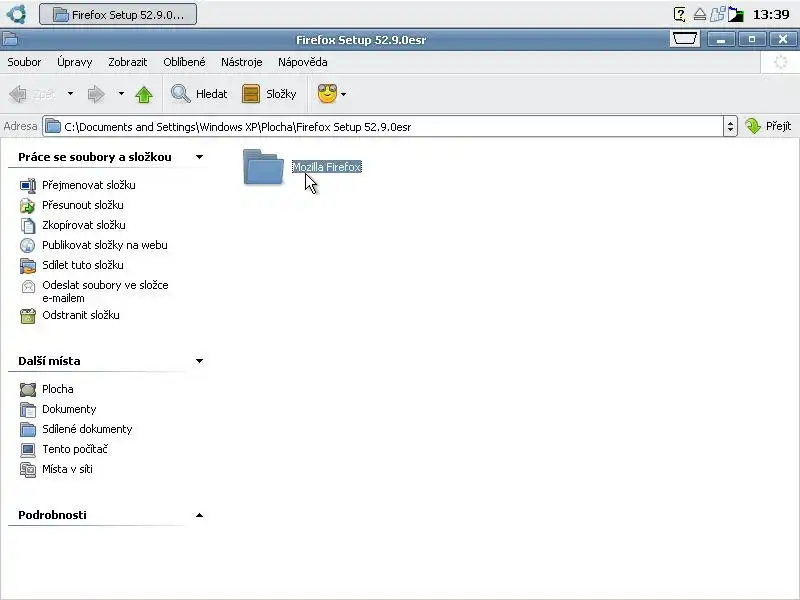Click the publish to web globe icon
The width and height of the screenshot is (800, 600).
tap(28, 245)
